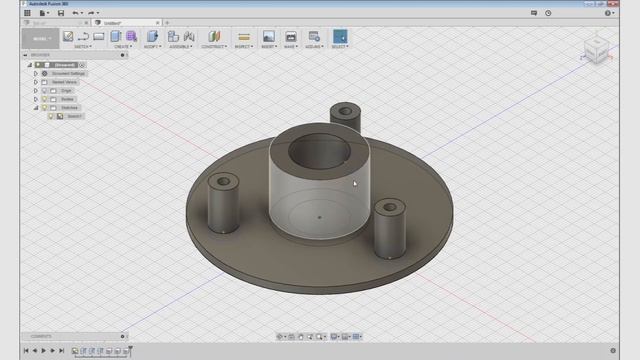Toggle Sketches folder visibility bulb
The image size is (640, 360).
44,108
